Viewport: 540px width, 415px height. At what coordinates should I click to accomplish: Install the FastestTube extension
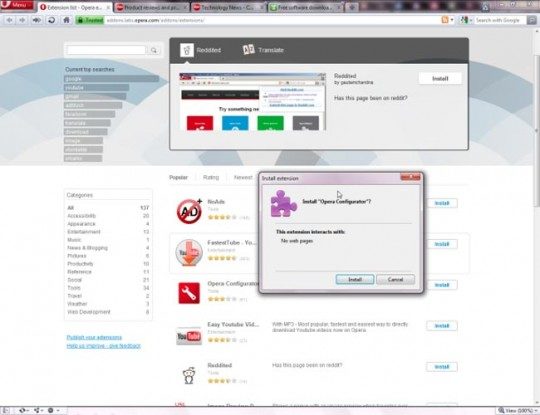pyautogui.click(x=442, y=244)
